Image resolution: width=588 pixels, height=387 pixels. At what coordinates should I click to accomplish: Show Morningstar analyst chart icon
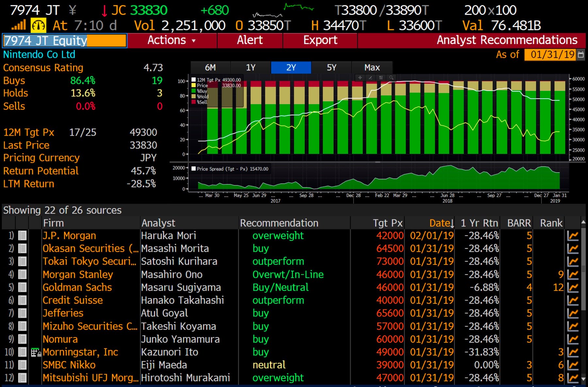click(573, 352)
